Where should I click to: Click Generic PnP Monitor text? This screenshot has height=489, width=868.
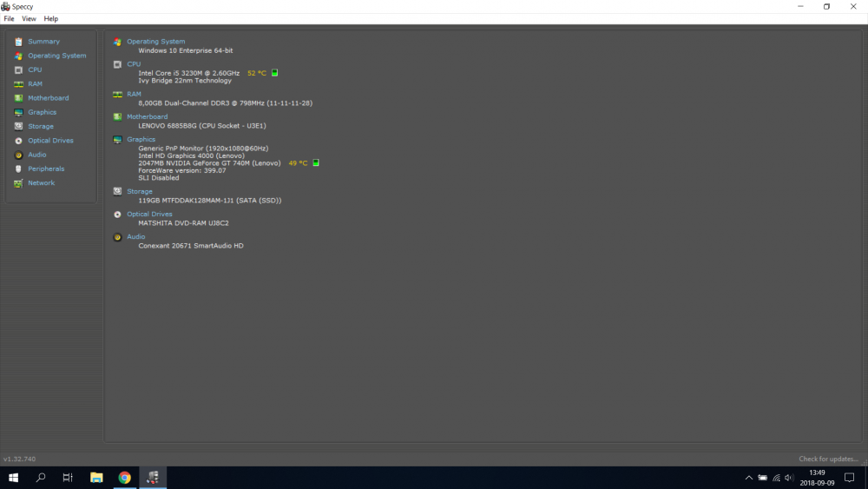pyautogui.click(x=203, y=149)
